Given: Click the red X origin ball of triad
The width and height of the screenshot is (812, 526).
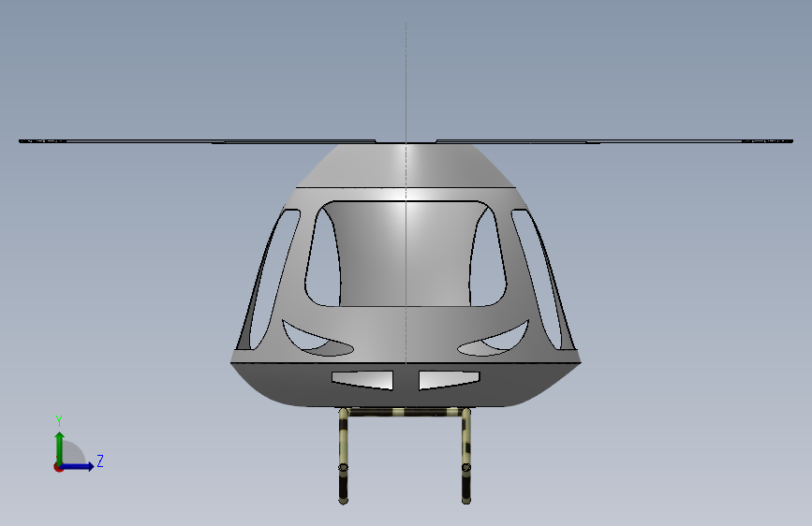Looking at the screenshot, I should pos(58,467).
